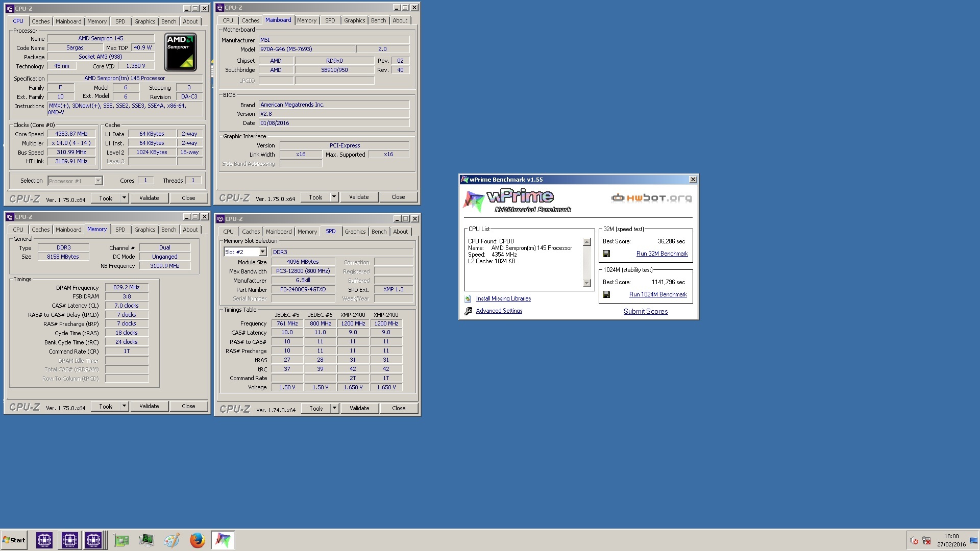Open Firefox from the taskbar

[x=197, y=540]
